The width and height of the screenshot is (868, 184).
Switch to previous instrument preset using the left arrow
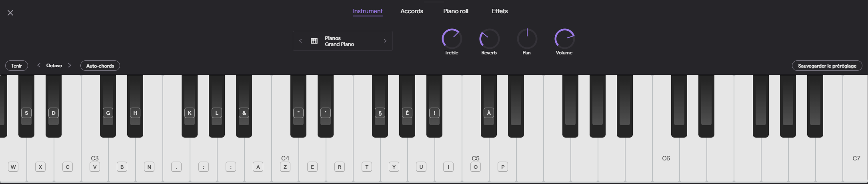pos(300,41)
